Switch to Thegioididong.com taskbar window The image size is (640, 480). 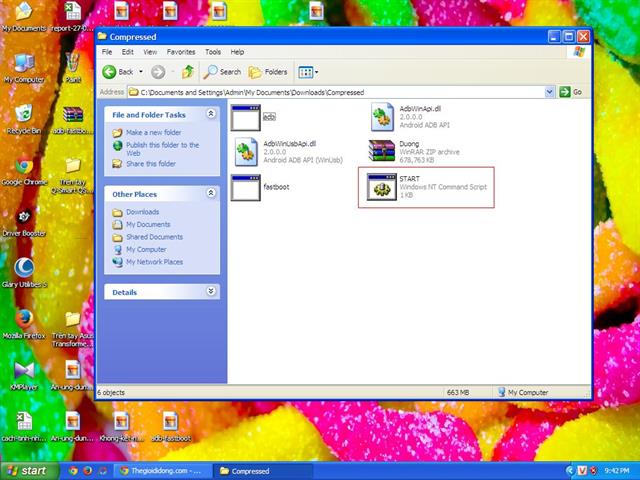point(163,471)
